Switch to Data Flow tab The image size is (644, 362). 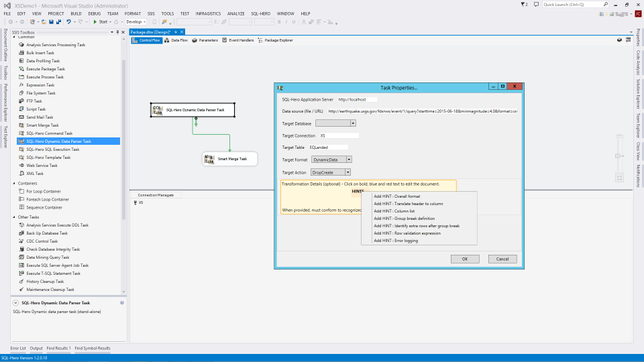click(x=176, y=40)
